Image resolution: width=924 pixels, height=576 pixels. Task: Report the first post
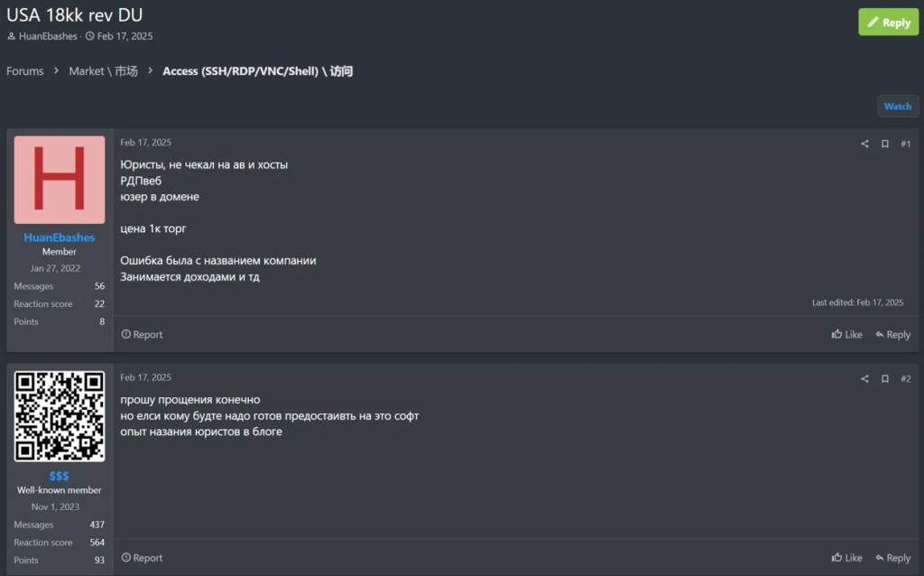[142, 334]
